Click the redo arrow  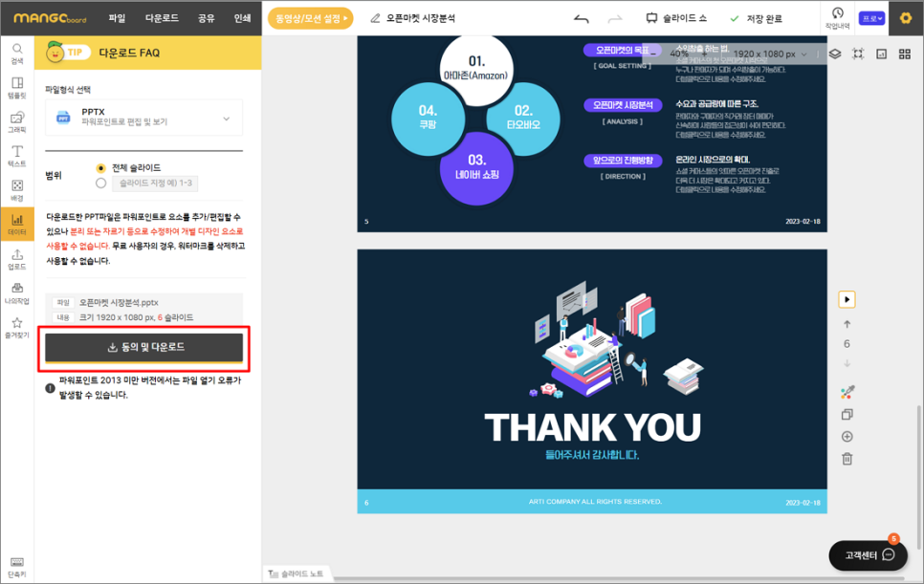click(x=615, y=19)
